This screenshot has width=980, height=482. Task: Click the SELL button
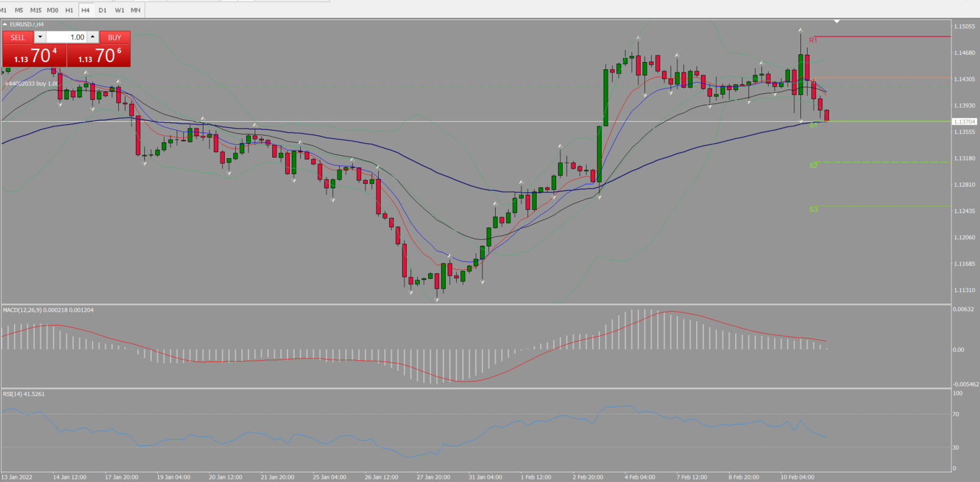pyautogui.click(x=18, y=37)
